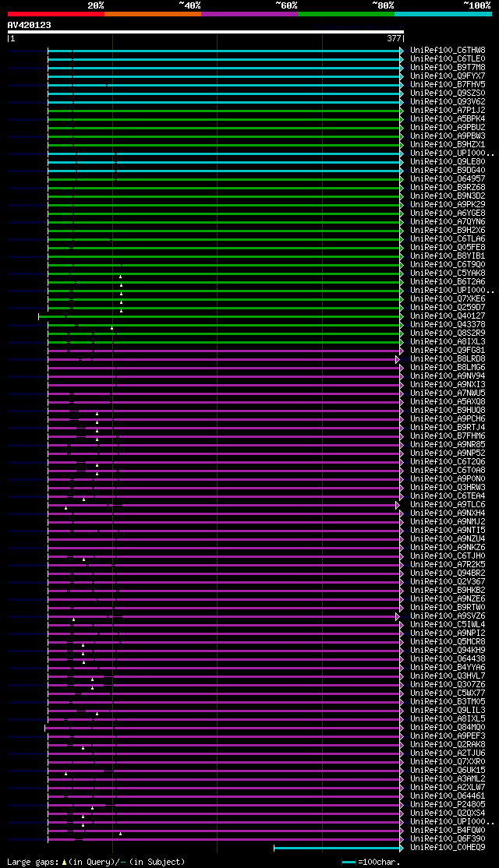Select hit UniRef100_A9NP52
The width and height of the screenshot is (499, 868).
448,453
